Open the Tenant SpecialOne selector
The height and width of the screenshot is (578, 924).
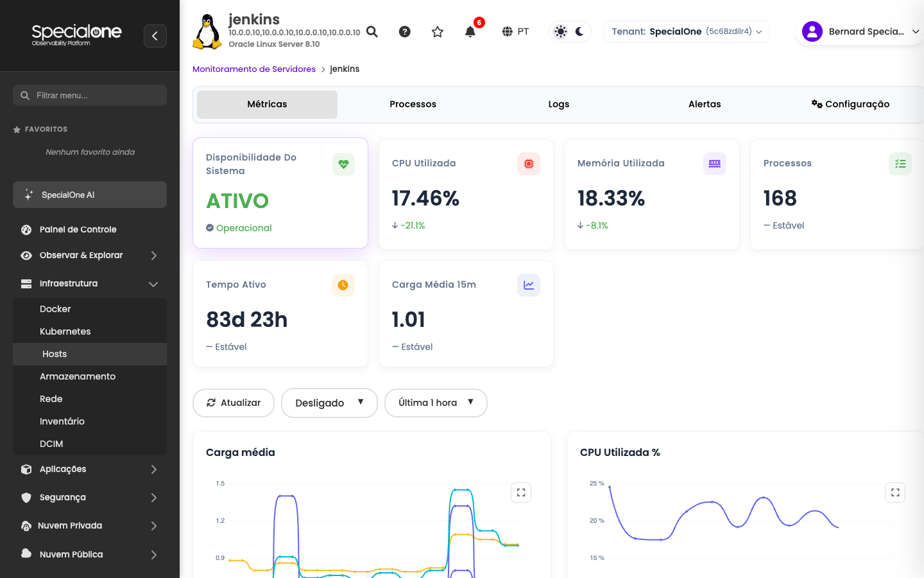pos(687,31)
